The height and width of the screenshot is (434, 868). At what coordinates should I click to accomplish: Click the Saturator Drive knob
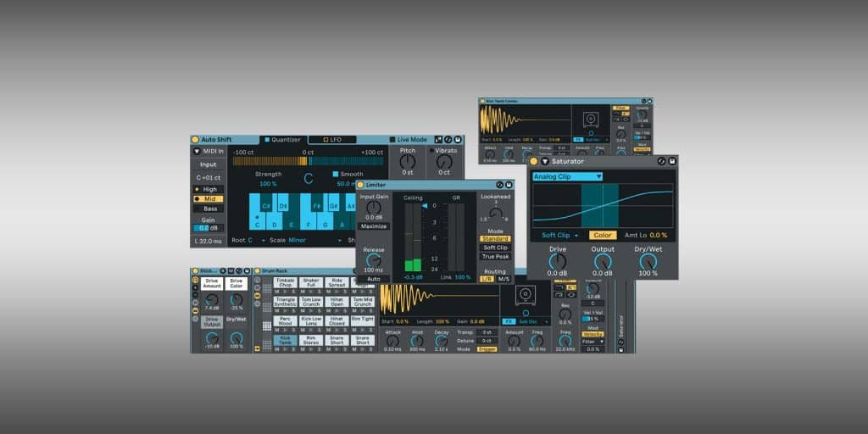pos(557,261)
